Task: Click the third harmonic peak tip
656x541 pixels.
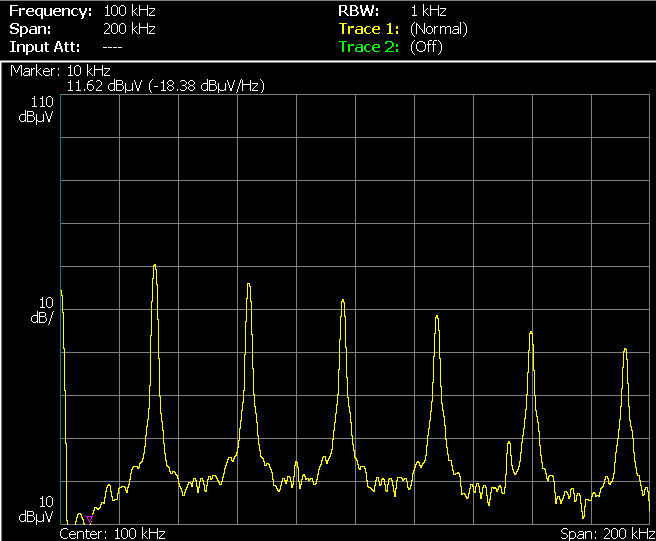Action: coord(343,300)
